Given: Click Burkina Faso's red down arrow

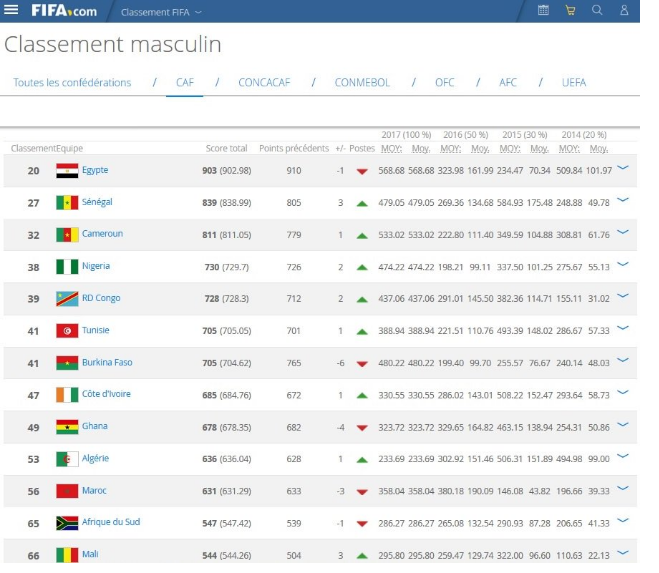Looking at the screenshot, I should (362, 364).
